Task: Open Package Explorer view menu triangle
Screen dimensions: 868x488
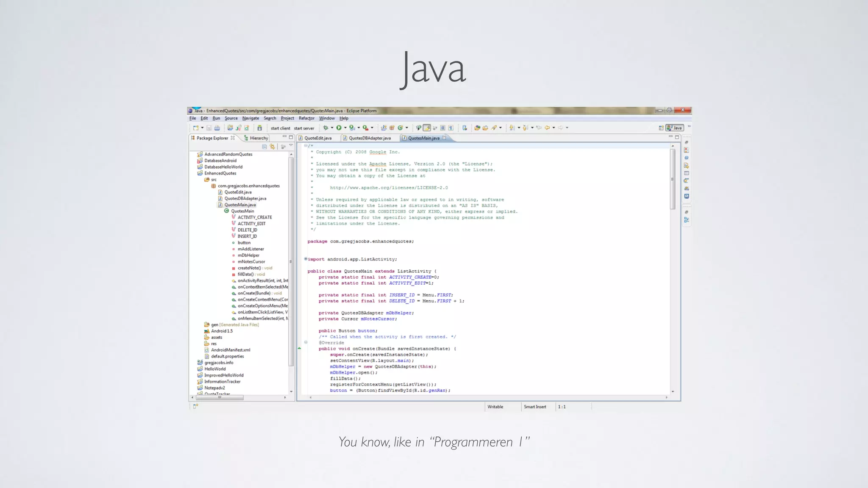Action: pyautogui.click(x=291, y=145)
